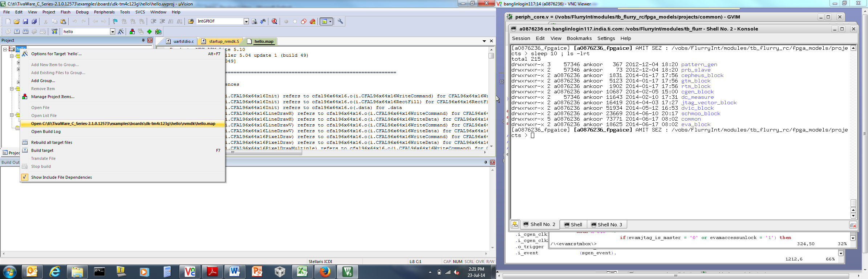Screen dimensions: 868x279
Task: Open the IntGPIOF find combo dropdown
Action: [246, 21]
